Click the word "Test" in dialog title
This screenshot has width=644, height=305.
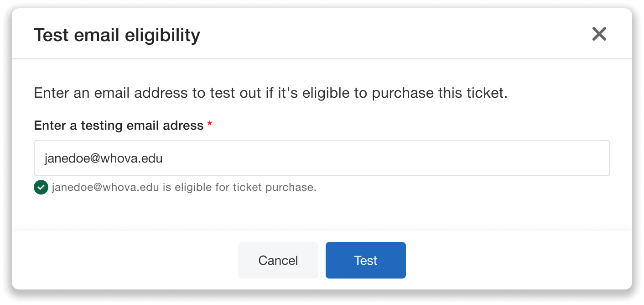51,35
